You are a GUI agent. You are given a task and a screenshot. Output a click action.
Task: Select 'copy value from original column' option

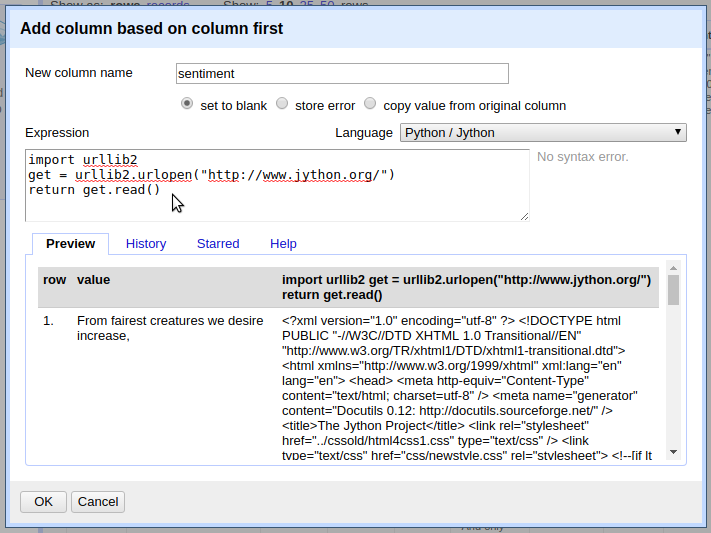point(370,104)
